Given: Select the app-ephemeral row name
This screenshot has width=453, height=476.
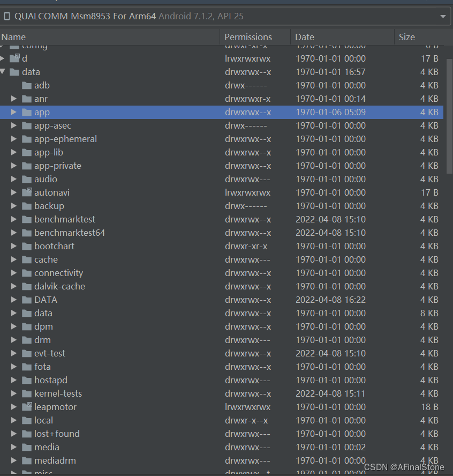Looking at the screenshot, I should 65,139.
